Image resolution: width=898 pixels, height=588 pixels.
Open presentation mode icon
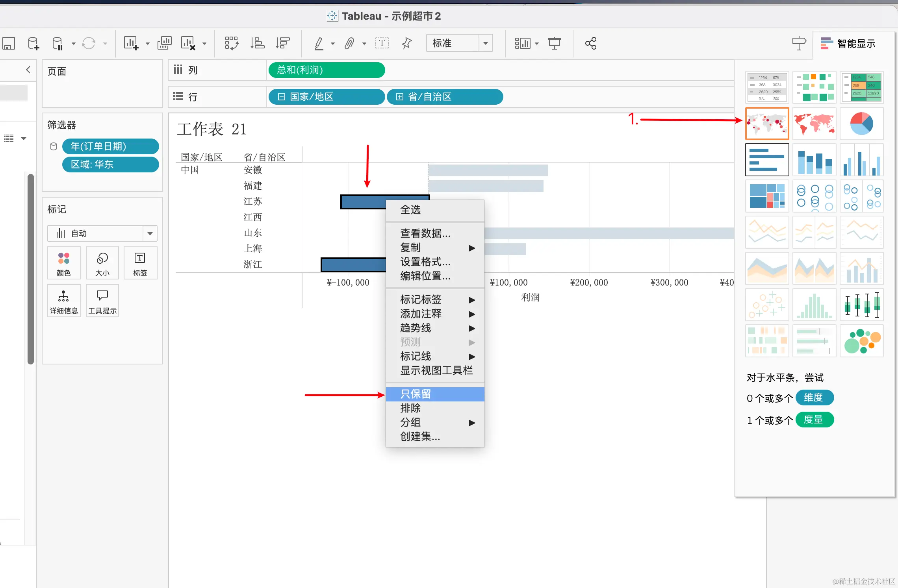(x=554, y=43)
